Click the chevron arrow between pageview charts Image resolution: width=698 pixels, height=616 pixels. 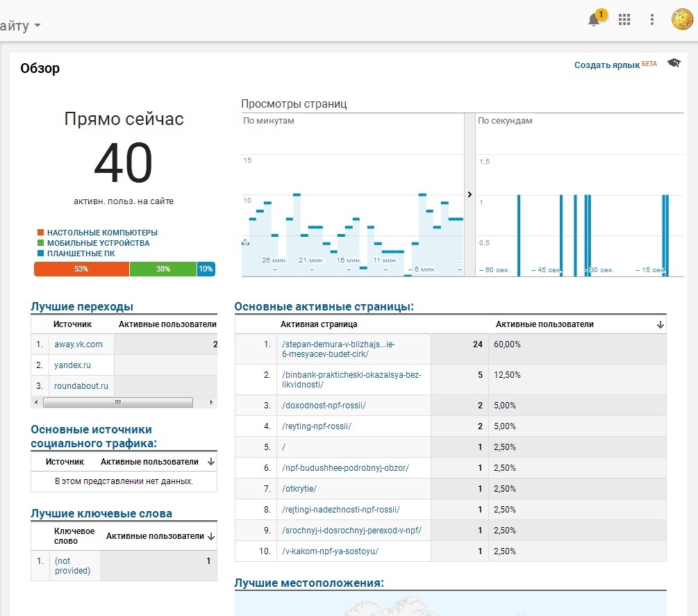pos(470,194)
